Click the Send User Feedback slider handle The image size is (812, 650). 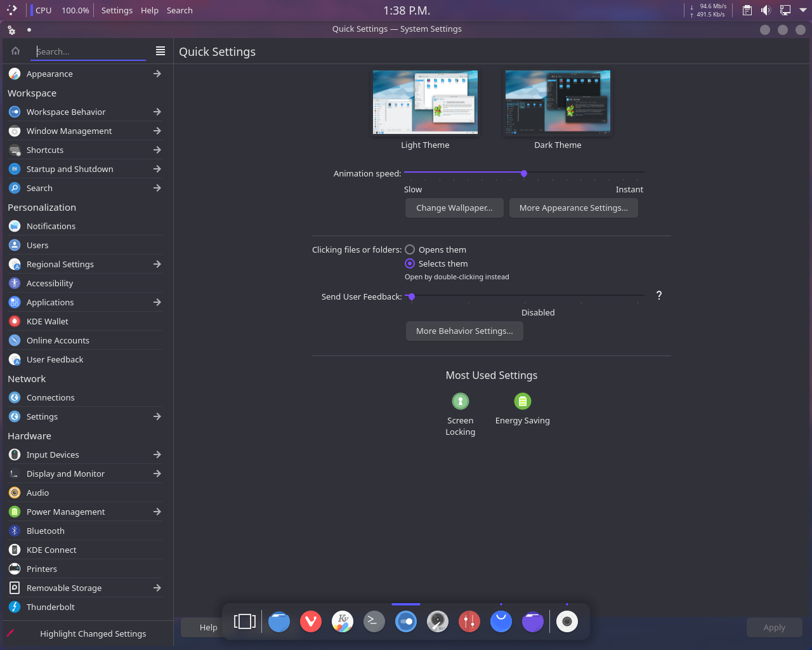411,296
